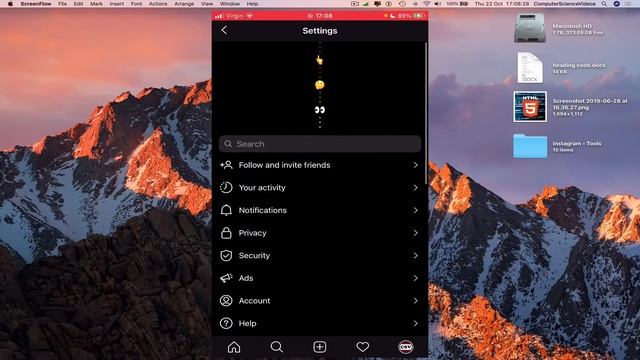640x360 pixels.
Task: Tap the new post plus icon
Action: point(320,347)
